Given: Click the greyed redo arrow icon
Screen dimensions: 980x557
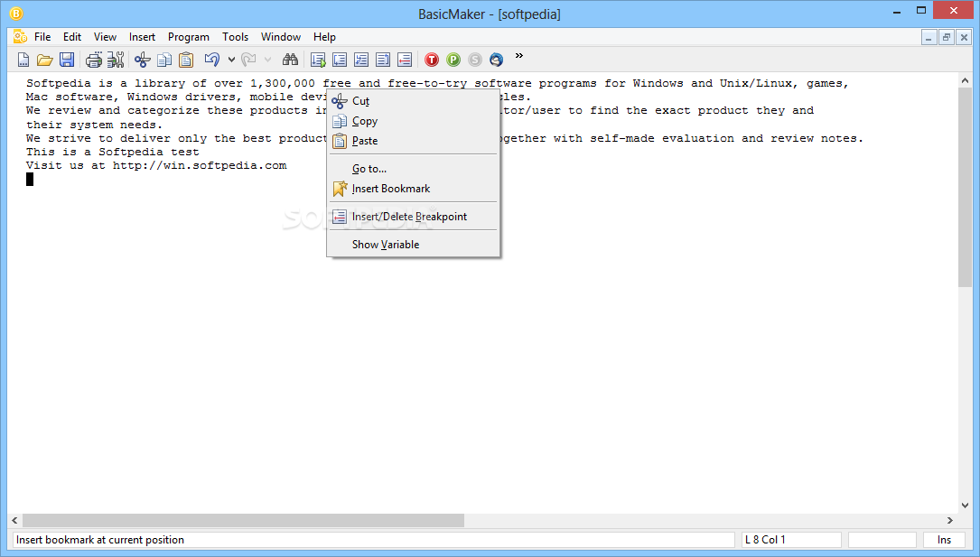Looking at the screenshot, I should (x=248, y=60).
